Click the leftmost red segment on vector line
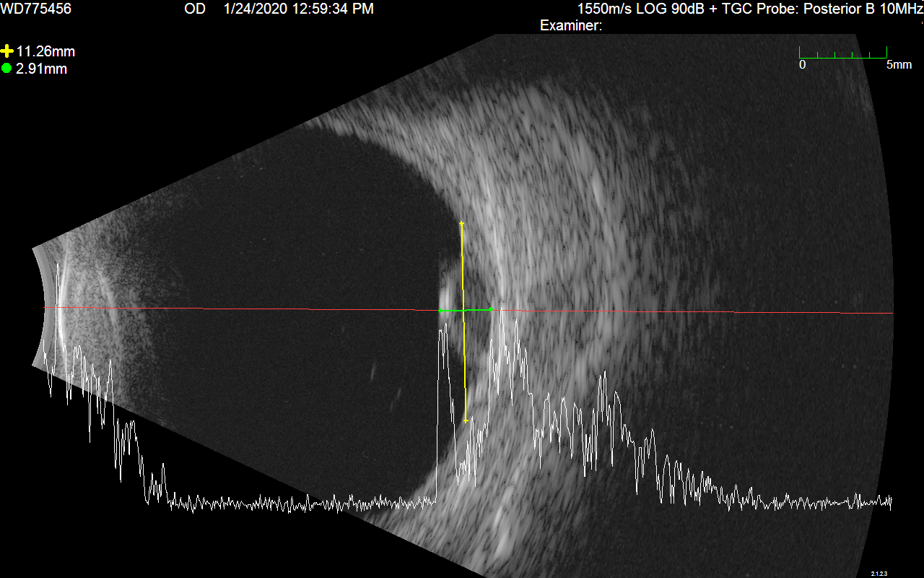Screen dimensions: 924x578 click(150, 309)
